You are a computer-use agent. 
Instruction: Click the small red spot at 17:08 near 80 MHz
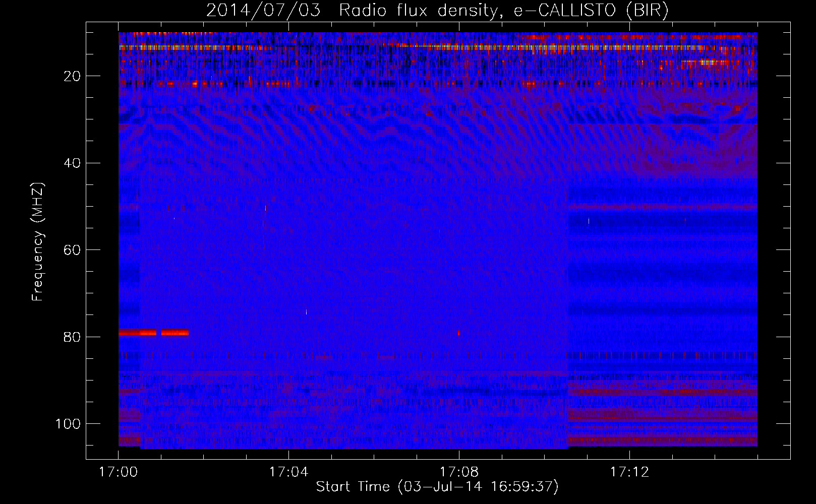click(x=458, y=333)
